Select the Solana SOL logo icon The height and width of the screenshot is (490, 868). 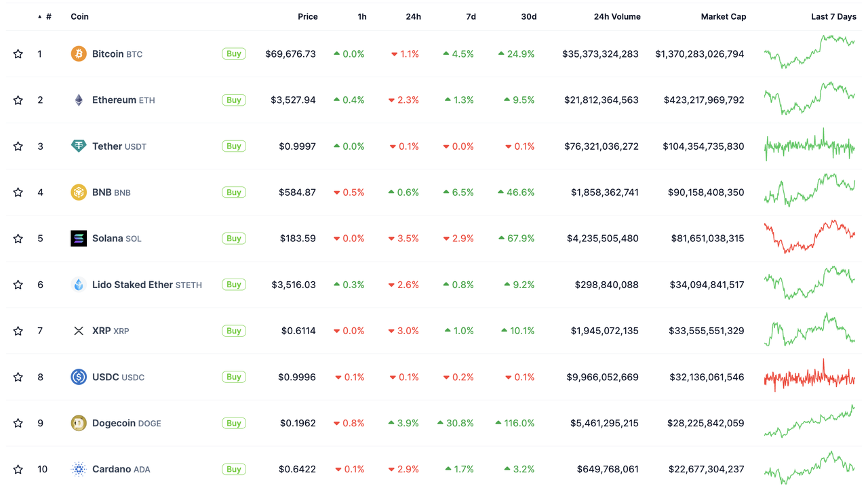pos(79,238)
